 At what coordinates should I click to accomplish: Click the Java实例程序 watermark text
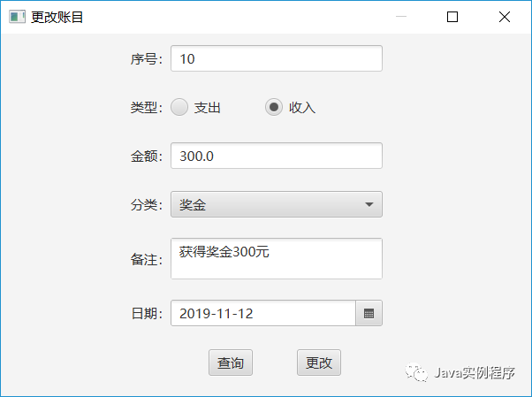(475, 373)
